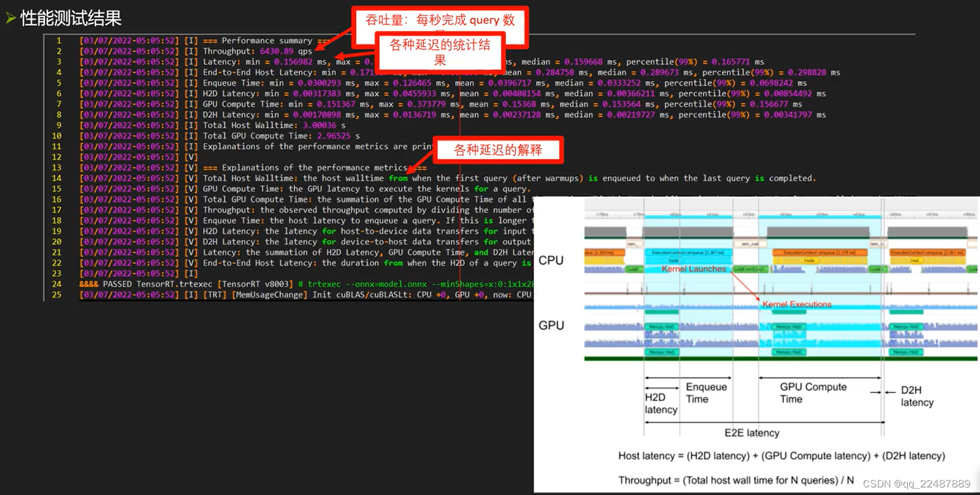Image resolution: width=980 pixels, height=495 pixels.
Task: Click line number 1 in the log
Action: coord(59,41)
